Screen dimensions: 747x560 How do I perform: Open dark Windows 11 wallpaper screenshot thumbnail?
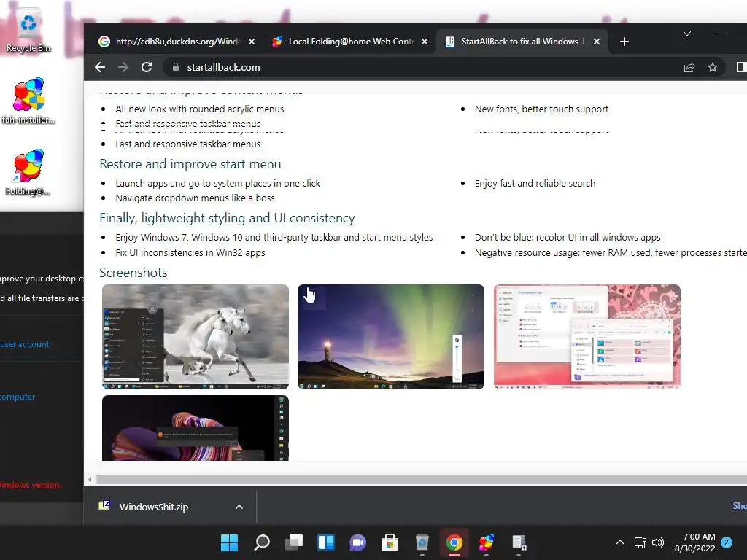pos(196,427)
